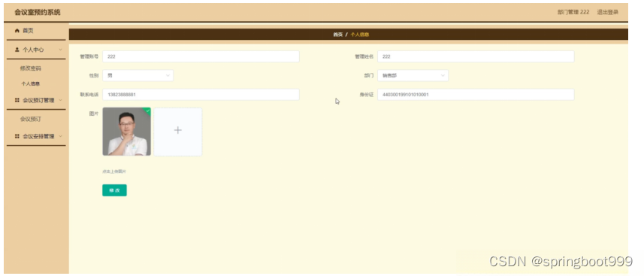
Task: Click the uploaded portrait photo thumbnail
Action: [126, 132]
